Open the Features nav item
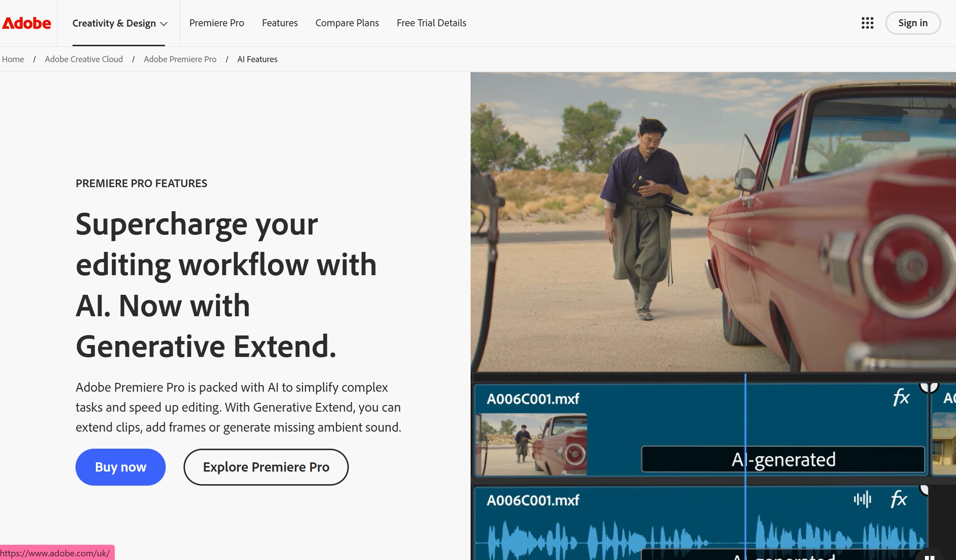The height and width of the screenshot is (560, 956). tap(280, 23)
